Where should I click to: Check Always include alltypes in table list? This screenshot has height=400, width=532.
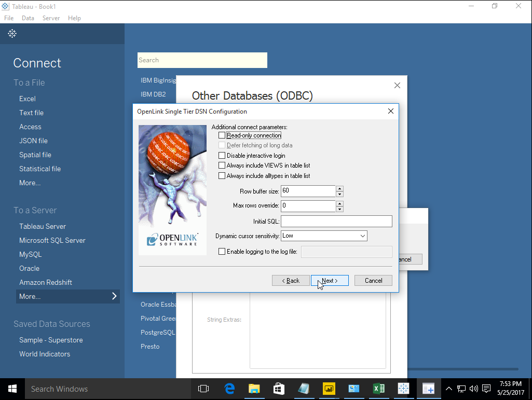(222, 176)
